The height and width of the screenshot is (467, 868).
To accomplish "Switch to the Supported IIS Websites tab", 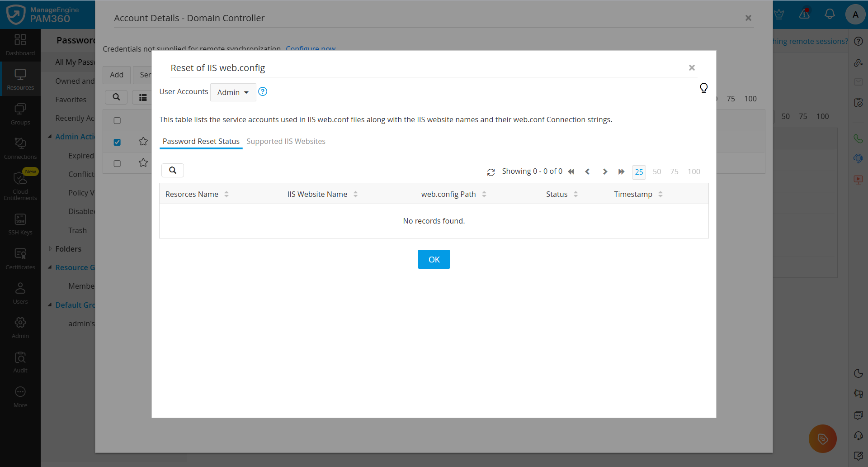I will click(x=286, y=141).
